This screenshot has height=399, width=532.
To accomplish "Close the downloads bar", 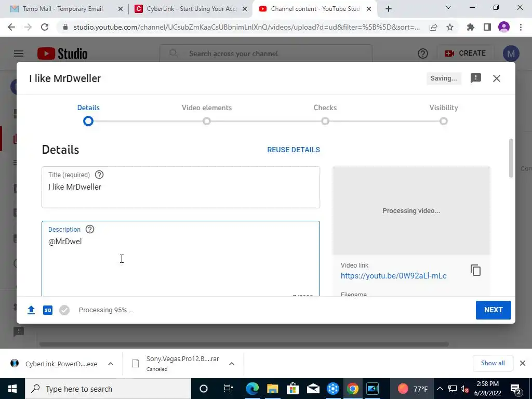I will point(523,363).
